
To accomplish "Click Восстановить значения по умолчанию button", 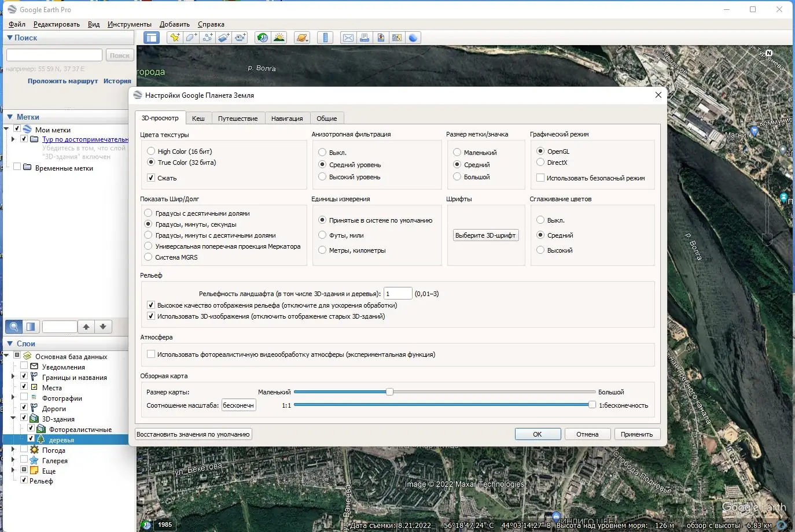I will 193,434.
